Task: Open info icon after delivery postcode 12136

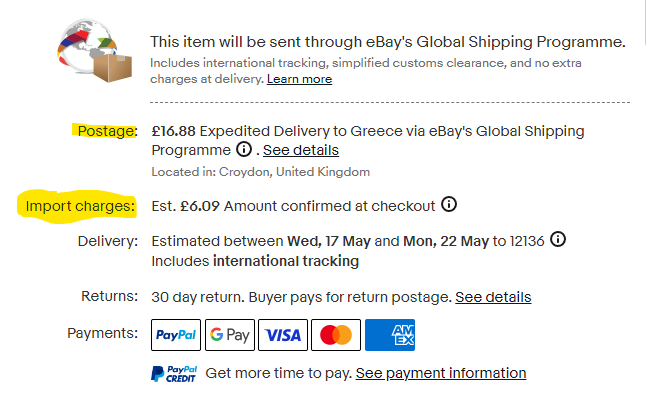Action: (558, 239)
